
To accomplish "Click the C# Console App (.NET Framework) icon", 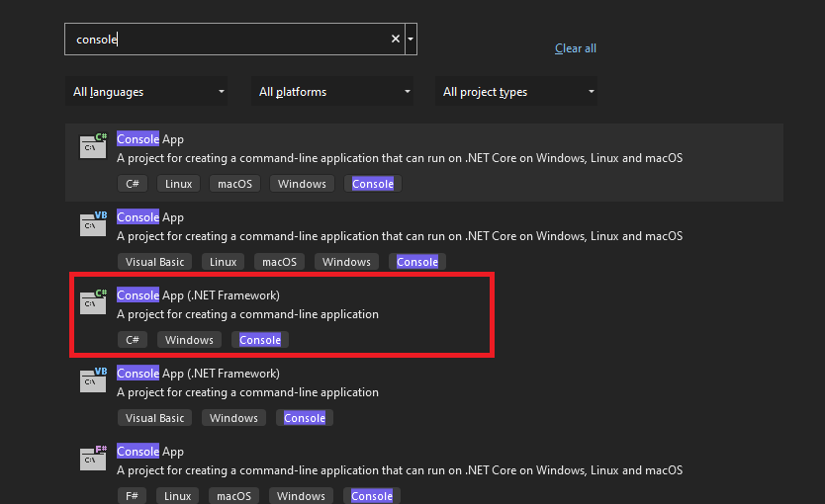I will [93, 301].
